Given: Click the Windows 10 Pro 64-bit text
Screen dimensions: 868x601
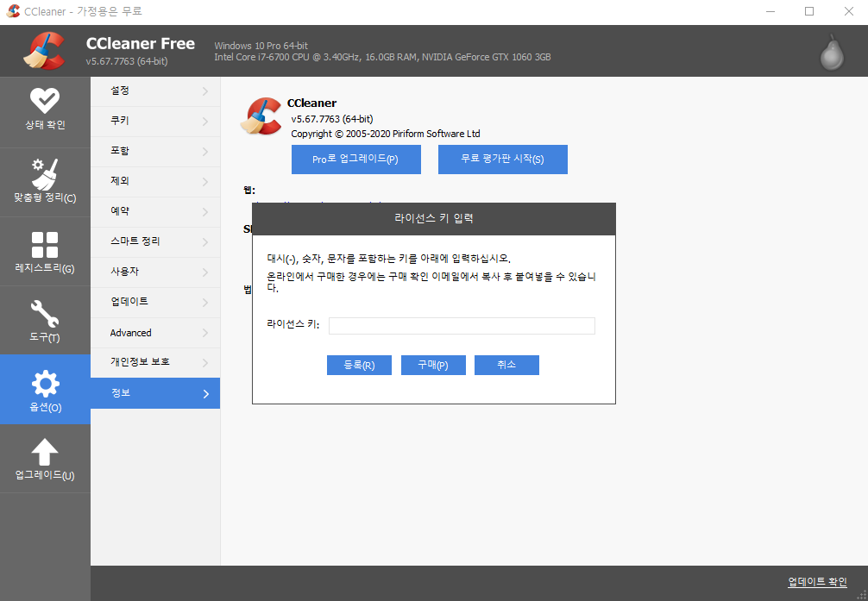Looking at the screenshot, I should coord(261,46).
